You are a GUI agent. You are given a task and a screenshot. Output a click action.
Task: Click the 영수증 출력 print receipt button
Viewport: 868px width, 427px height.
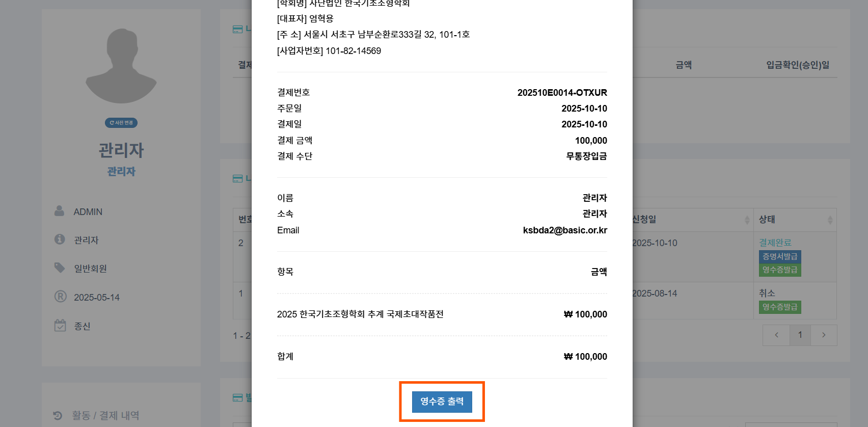click(x=442, y=402)
